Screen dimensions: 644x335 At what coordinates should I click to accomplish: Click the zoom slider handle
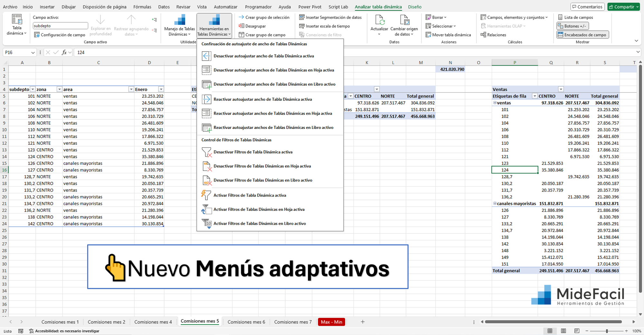coord(607,331)
